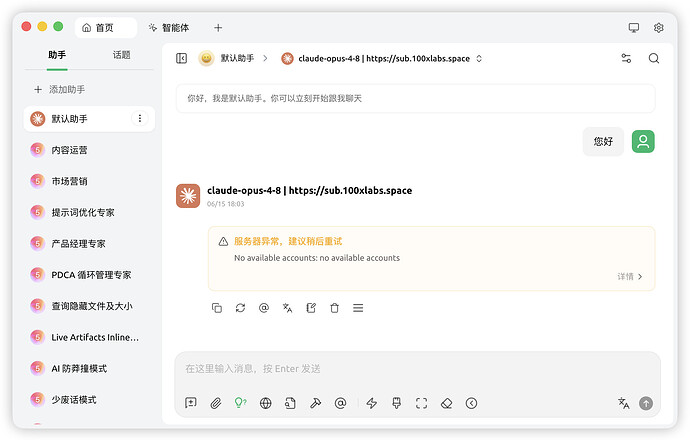This screenshot has height=440, width=690.
Task: Create new topic icon in input toolbar
Action: click(x=191, y=403)
